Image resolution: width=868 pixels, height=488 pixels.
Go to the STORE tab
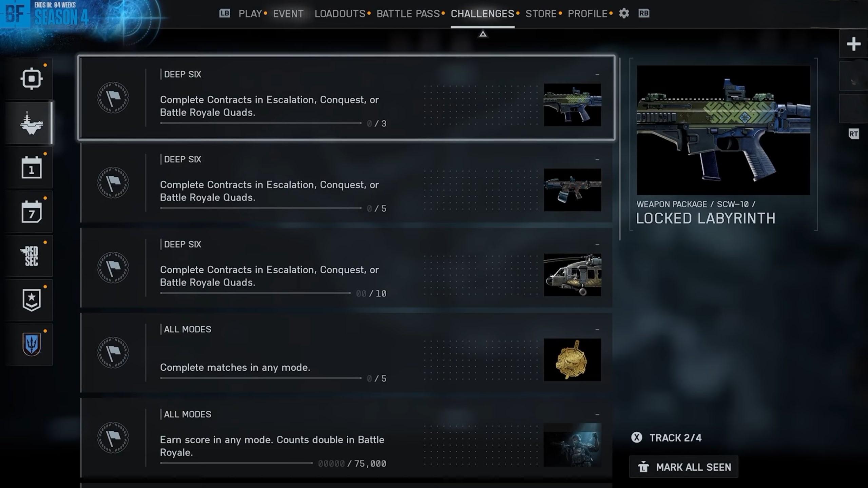pos(541,14)
